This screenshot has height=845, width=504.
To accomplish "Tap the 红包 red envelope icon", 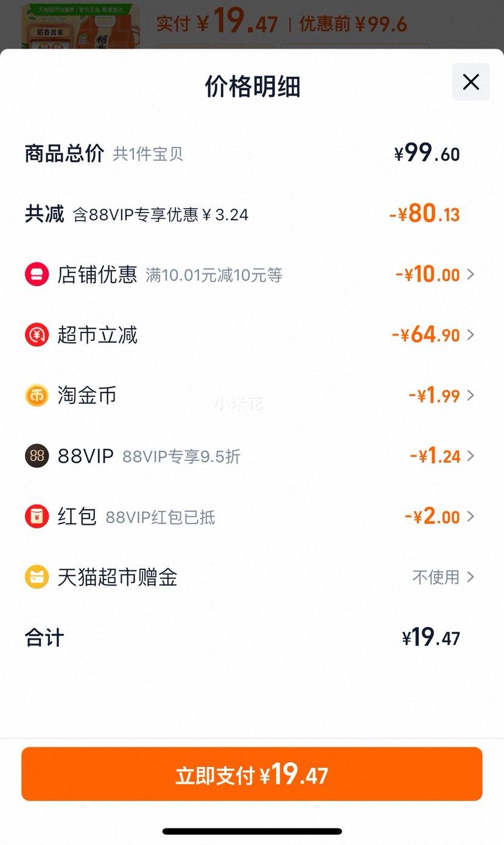I will click(x=37, y=516).
